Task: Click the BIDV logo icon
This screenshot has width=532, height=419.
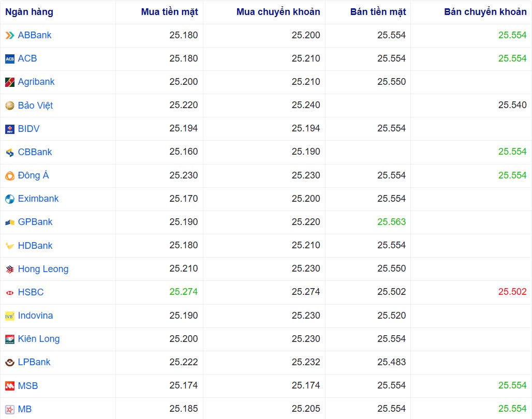Action: 10,129
